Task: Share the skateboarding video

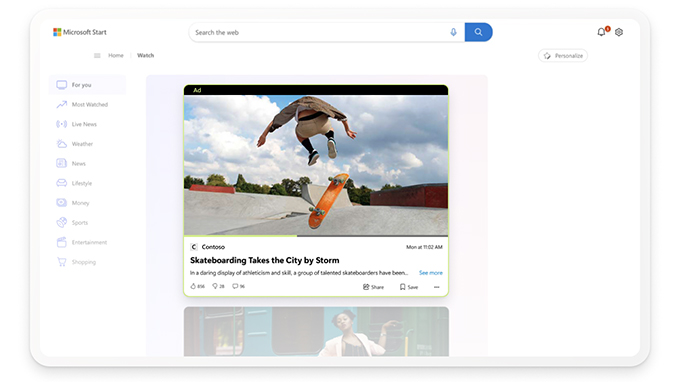Action: click(x=373, y=287)
